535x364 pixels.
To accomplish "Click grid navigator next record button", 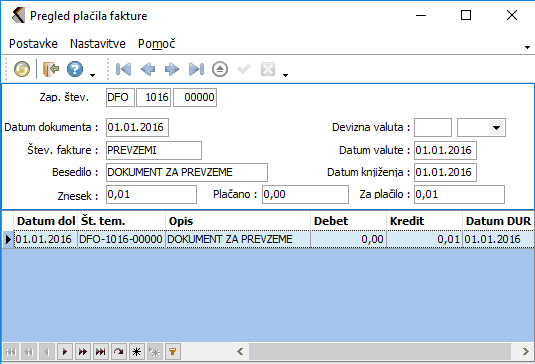I will (65, 351).
